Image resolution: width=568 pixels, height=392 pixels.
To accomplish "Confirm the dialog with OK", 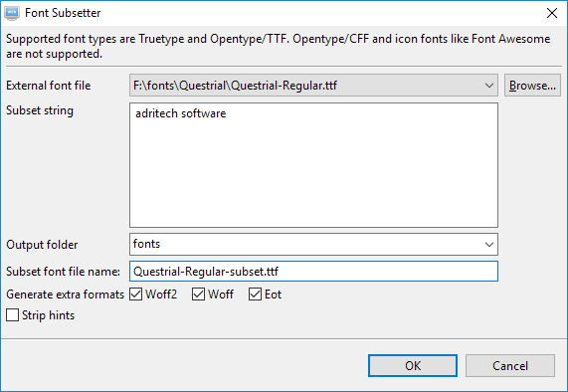I will pos(413,365).
